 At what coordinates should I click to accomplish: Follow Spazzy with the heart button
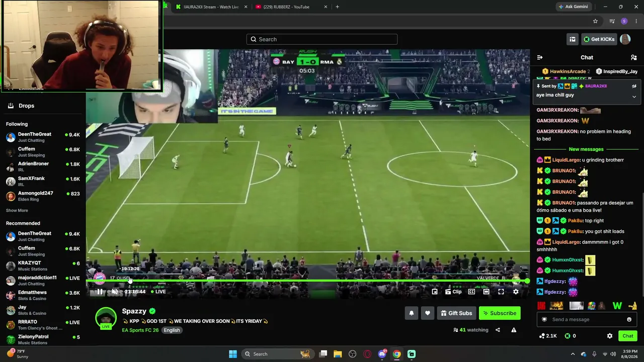click(x=428, y=313)
